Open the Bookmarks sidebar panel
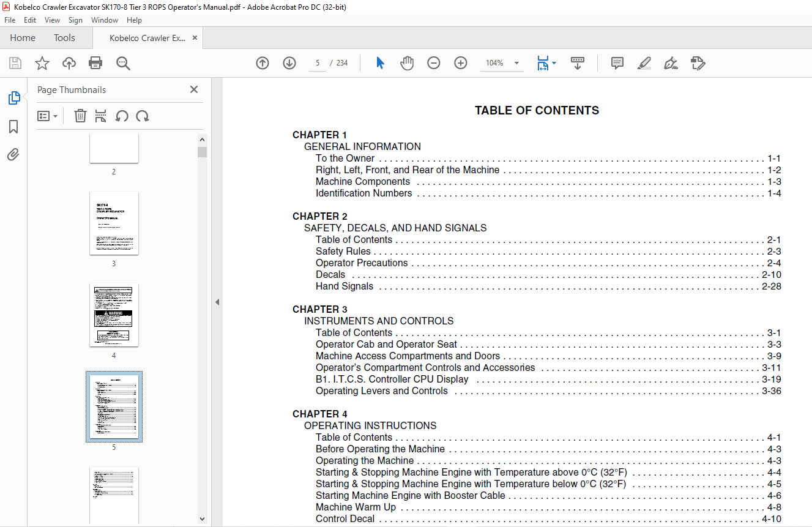 pos(13,127)
